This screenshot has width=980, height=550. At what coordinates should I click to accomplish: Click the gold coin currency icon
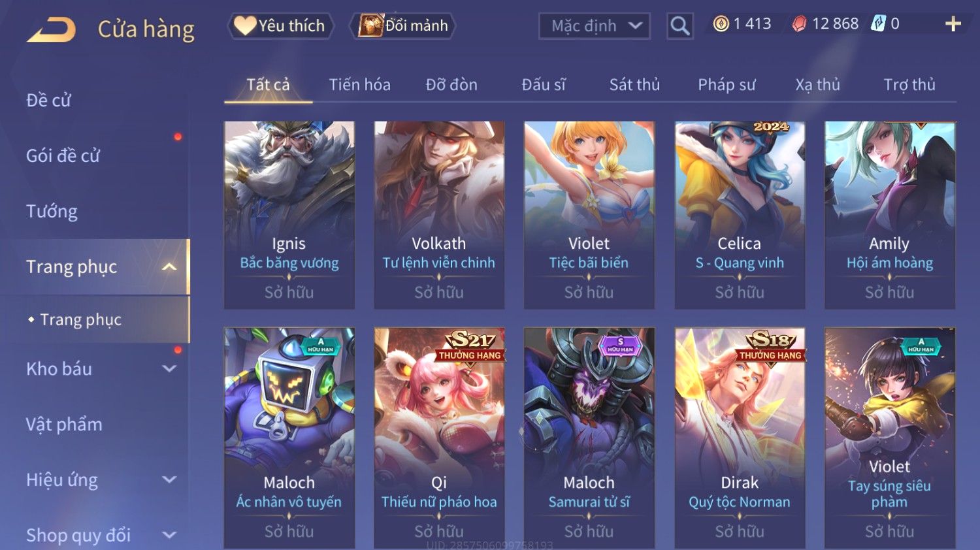[x=721, y=24]
